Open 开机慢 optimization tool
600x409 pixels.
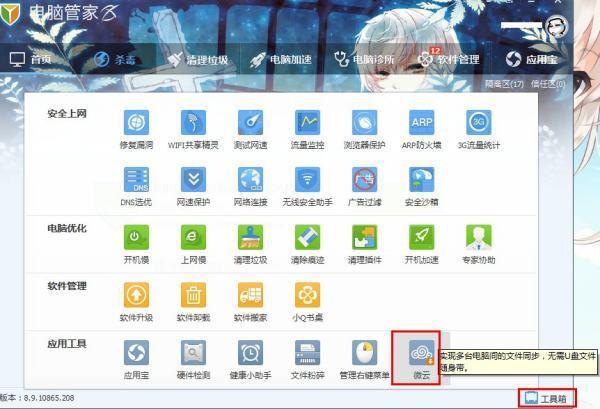(x=136, y=244)
